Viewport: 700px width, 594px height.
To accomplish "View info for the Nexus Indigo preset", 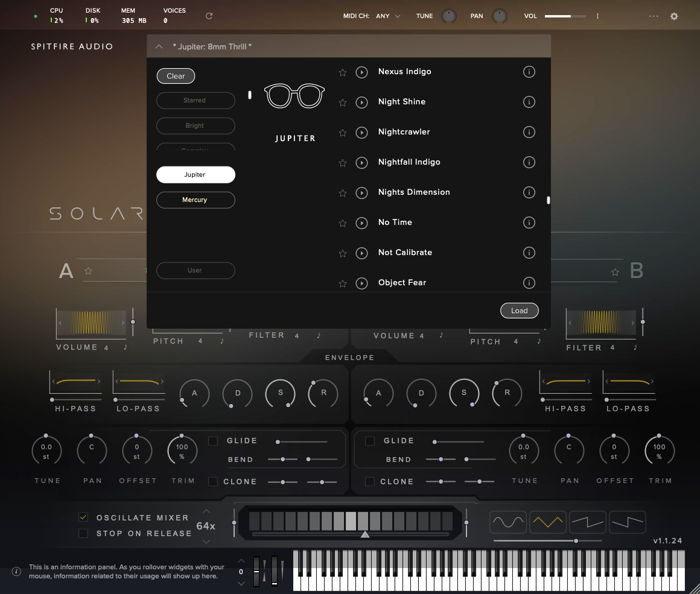I will click(529, 71).
